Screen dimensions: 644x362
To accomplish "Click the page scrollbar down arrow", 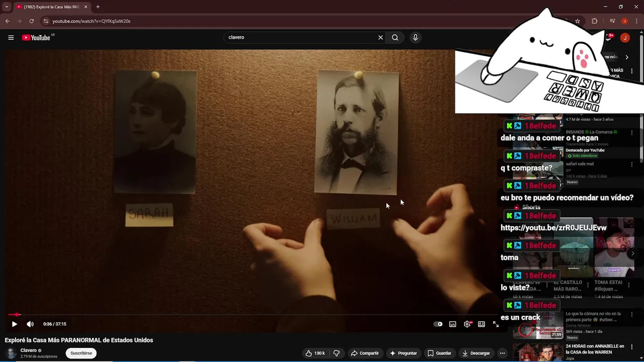I will (641, 358).
